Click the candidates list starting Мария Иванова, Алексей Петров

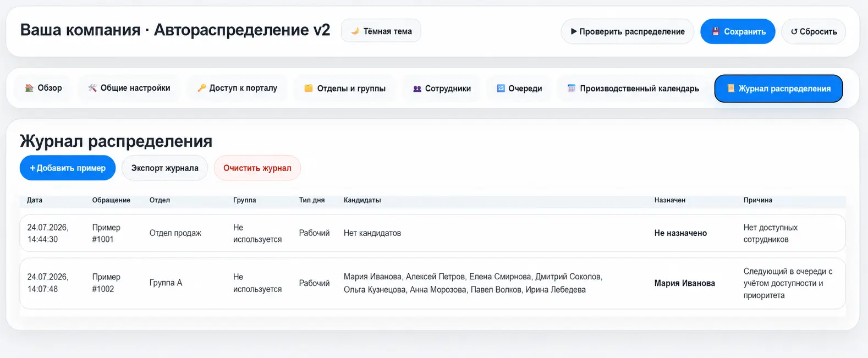473,283
